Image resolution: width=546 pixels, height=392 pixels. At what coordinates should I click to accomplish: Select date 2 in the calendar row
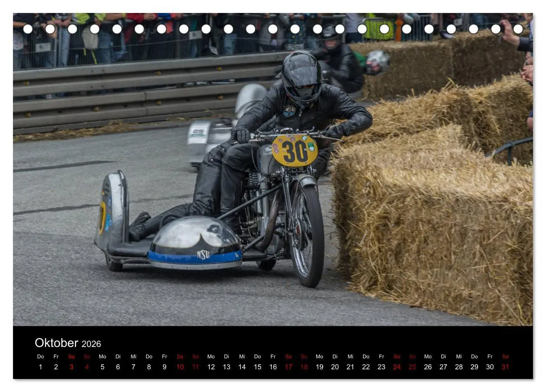pyautogui.click(x=56, y=367)
